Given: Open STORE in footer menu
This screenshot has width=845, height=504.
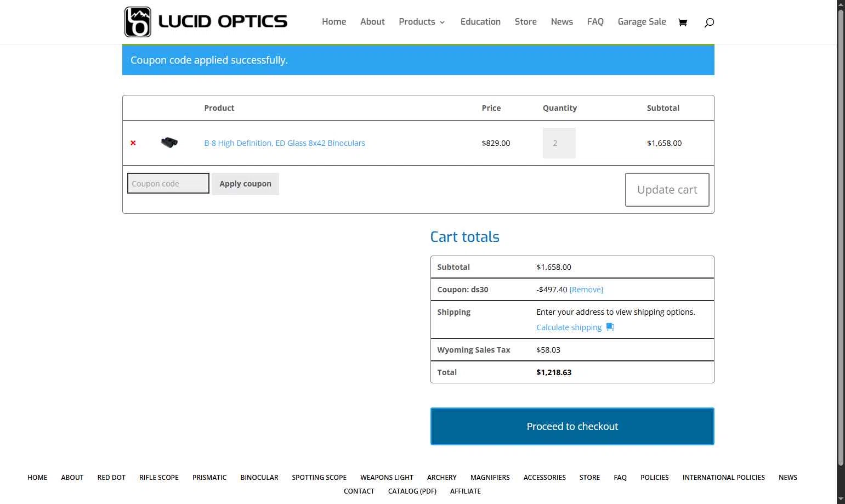Looking at the screenshot, I should (x=589, y=478).
